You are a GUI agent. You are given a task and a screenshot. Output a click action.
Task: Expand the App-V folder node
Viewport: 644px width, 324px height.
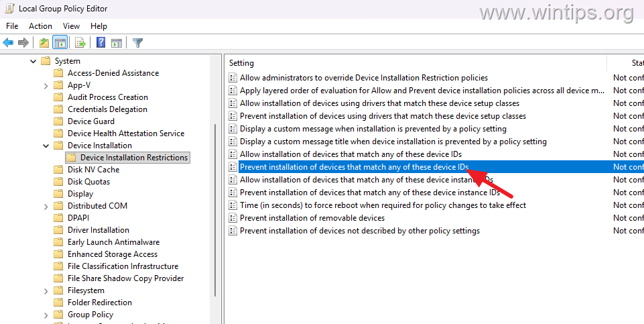point(46,85)
